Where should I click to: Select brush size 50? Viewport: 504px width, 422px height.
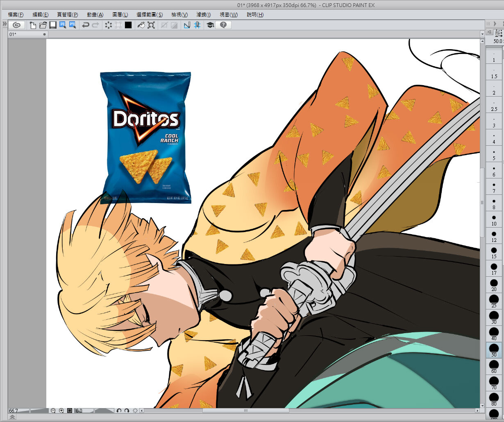click(494, 350)
